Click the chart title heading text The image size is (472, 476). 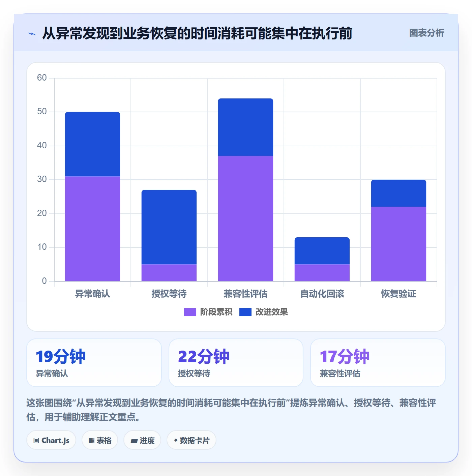click(197, 33)
